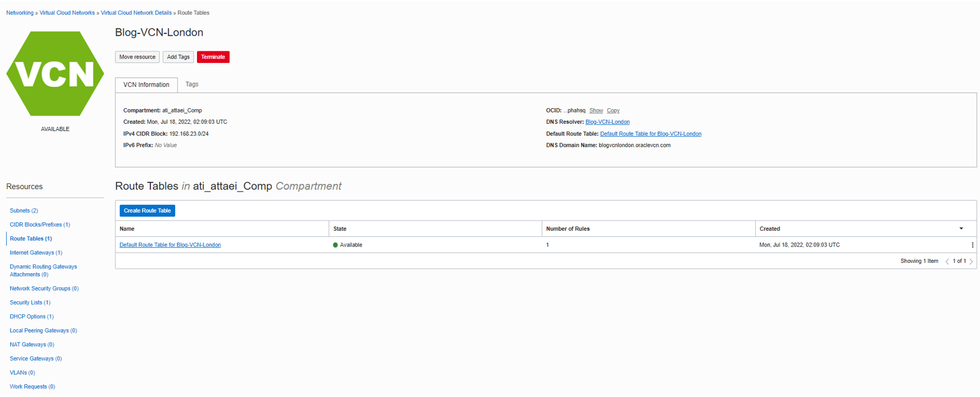Select Service Gateways (0) in Resources

(x=36, y=358)
